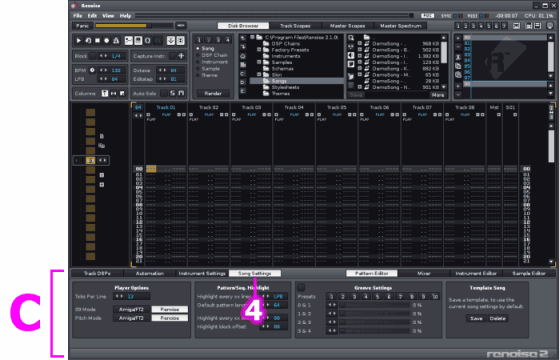Select the Stylesheets folder
This screenshot has width=560, height=360.
(x=281, y=87)
